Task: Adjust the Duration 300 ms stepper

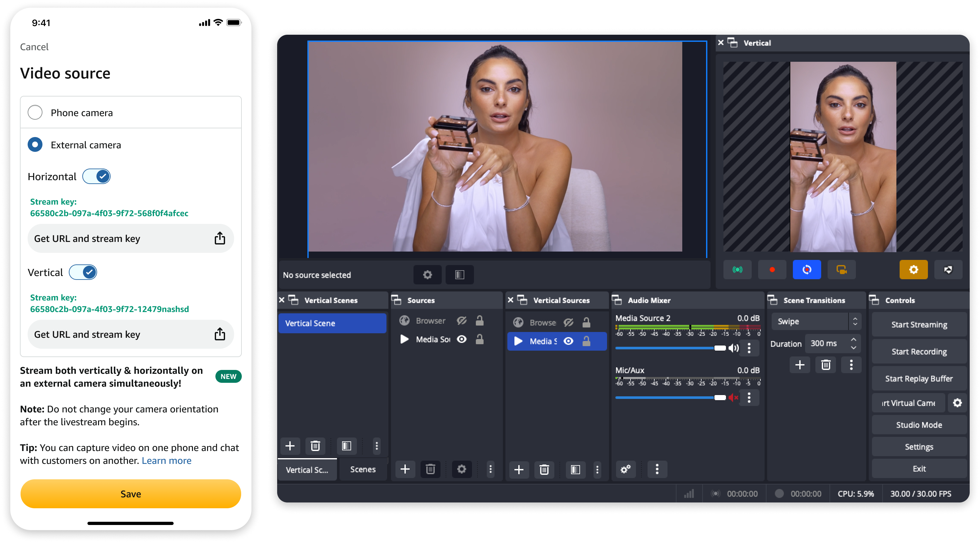Action: [853, 343]
